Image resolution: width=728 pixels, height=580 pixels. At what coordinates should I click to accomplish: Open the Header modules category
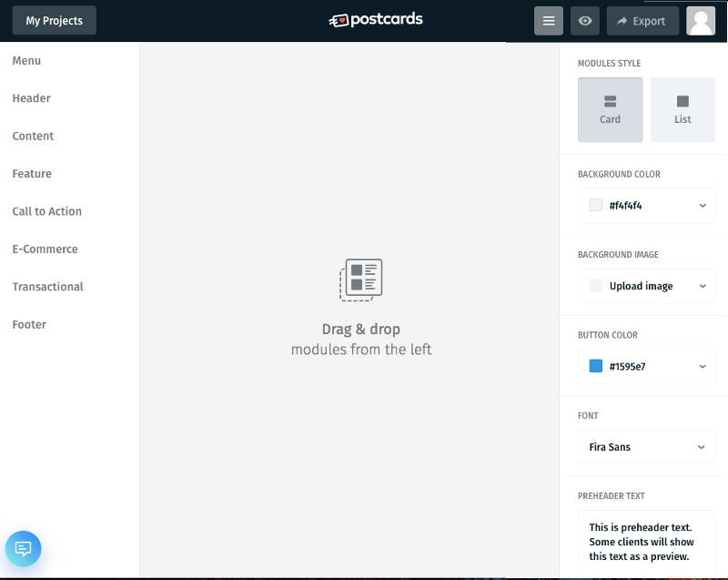pos(32,98)
